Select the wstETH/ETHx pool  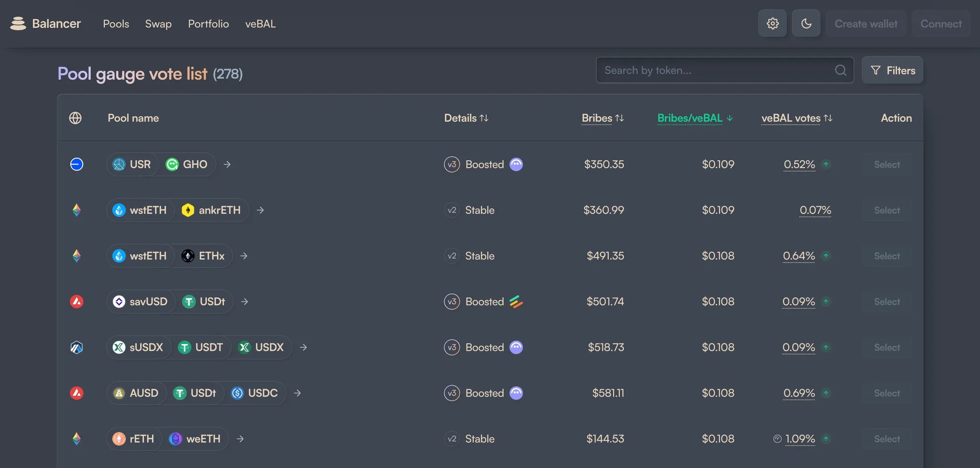(x=887, y=256)
